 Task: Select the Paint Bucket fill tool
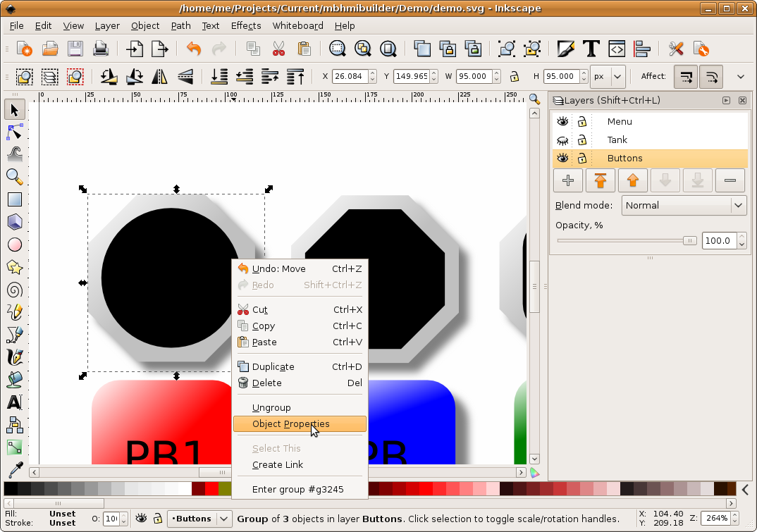click(15, 380)
